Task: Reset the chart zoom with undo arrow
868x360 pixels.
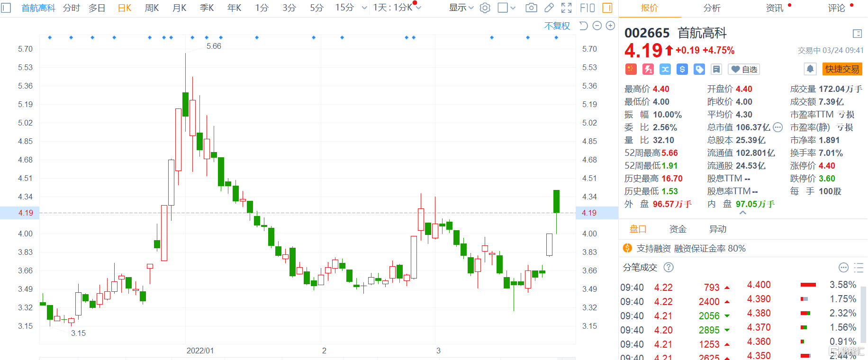Action: 584,26
